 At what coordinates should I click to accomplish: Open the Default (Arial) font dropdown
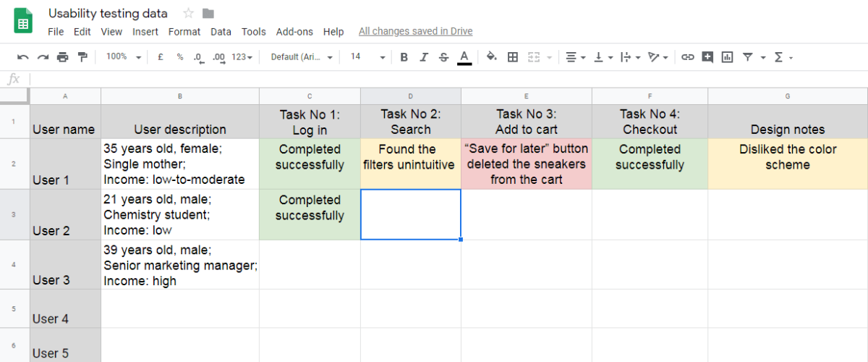point(302,56)
